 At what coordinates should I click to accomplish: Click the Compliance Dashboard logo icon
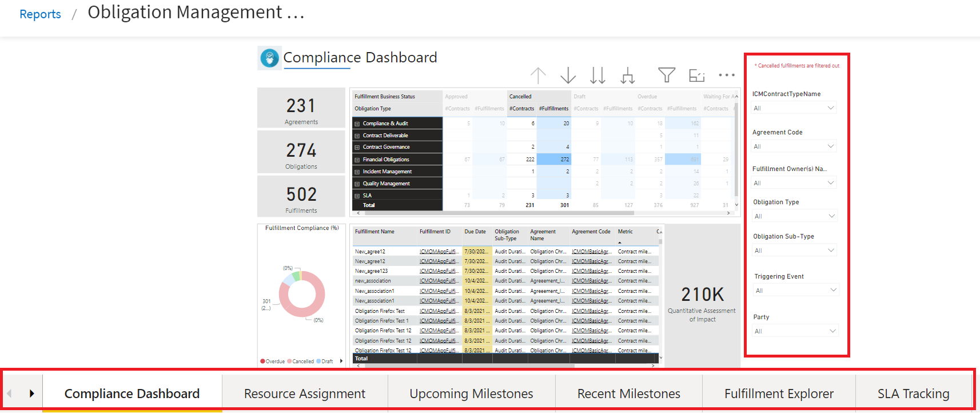pyautogui.click(x=269, y=58)
